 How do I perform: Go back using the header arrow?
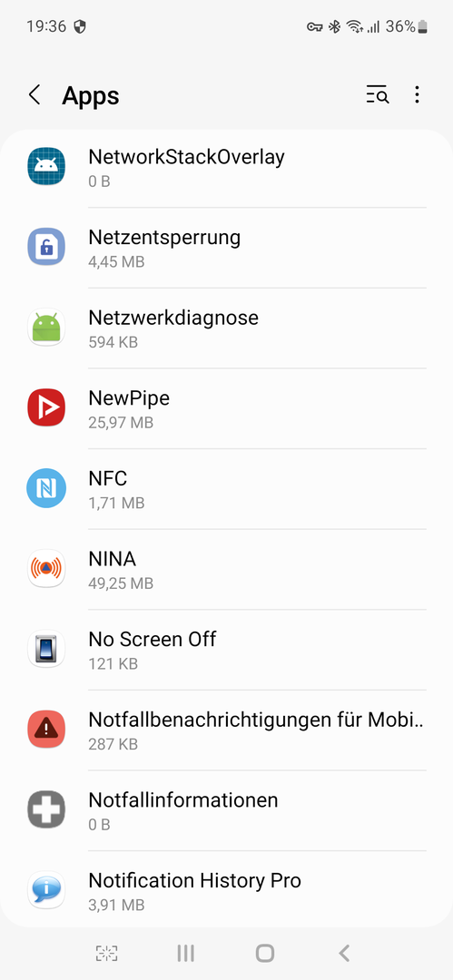(34, 95)
